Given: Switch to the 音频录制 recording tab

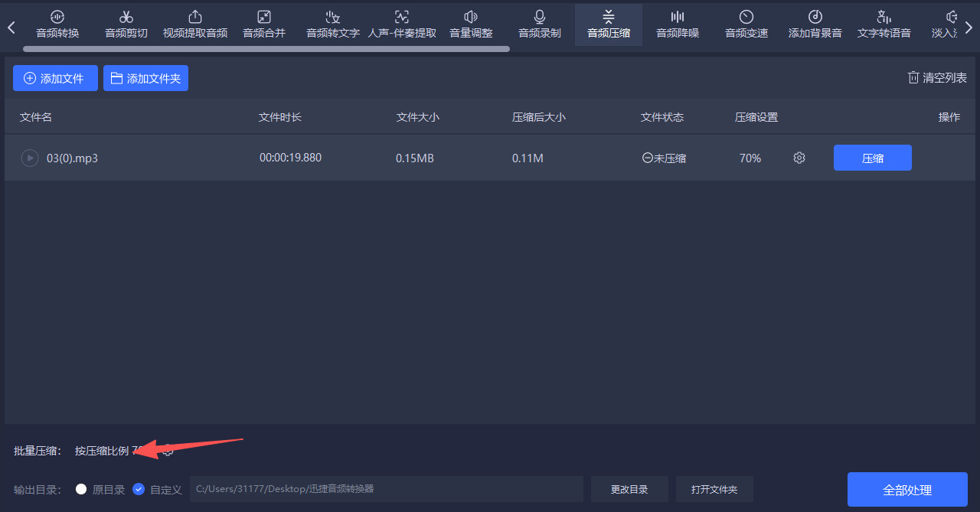Looking at the screenshot, I should point(539,24).
